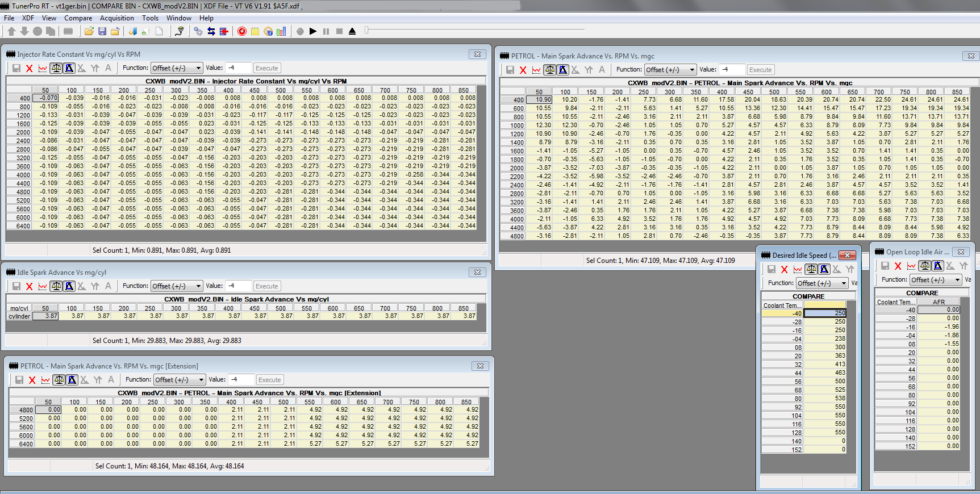Click save floppy icon in Main Spark Advance Extension window
The height and width of the screenshot is (494, 980).
coord(19,380)
